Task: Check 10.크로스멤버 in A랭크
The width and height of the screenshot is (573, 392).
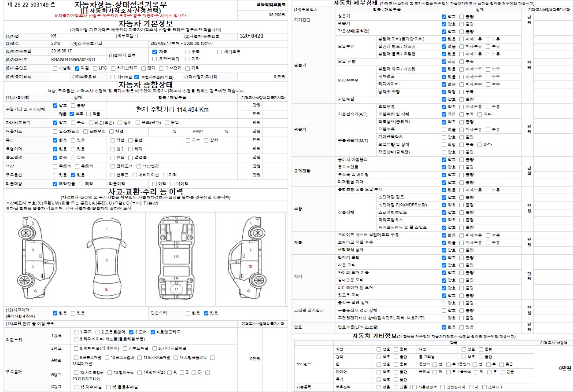Action: (107, 358)
